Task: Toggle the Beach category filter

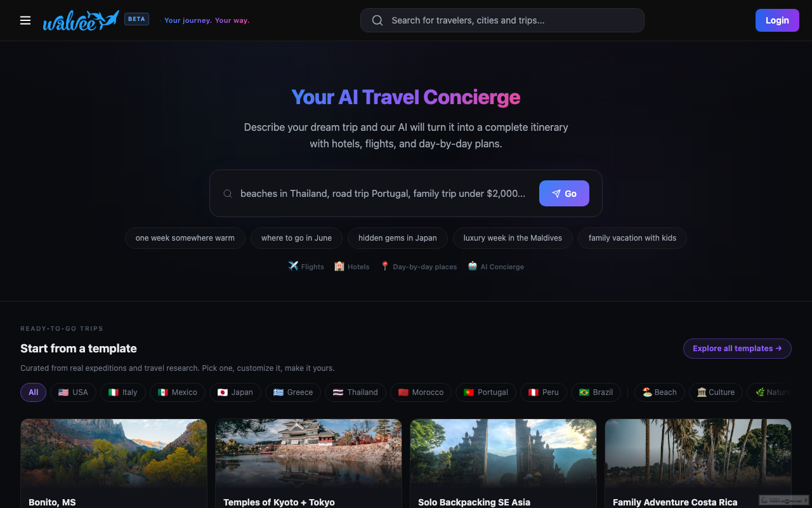Action: [x=659, y=392]
